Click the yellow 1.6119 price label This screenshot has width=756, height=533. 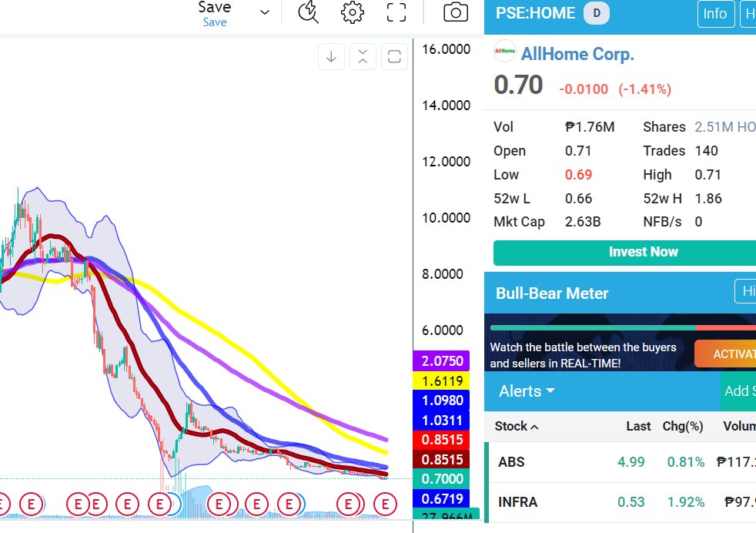(442, 381)
